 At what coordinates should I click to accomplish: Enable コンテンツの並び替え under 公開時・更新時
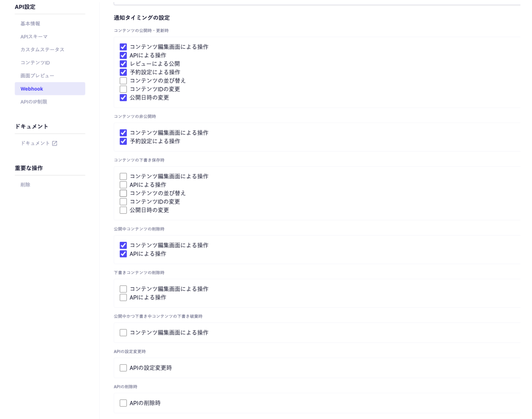click(123, 81)
